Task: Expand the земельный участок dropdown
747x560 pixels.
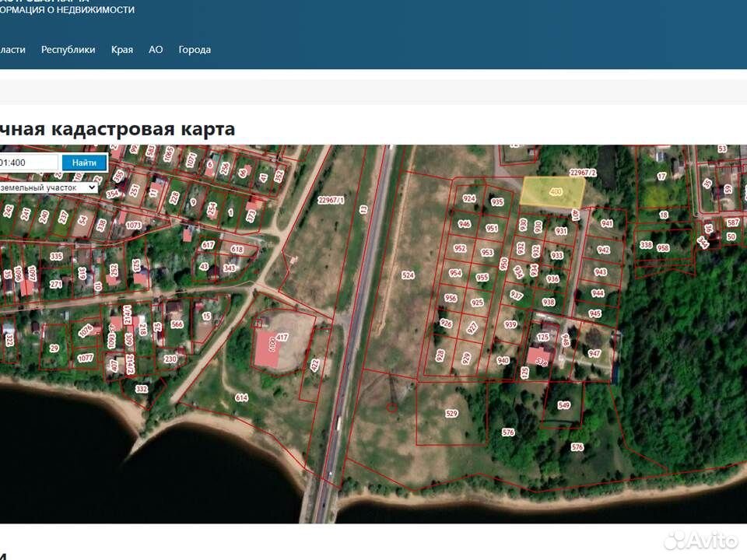Action: click(48, 187)
